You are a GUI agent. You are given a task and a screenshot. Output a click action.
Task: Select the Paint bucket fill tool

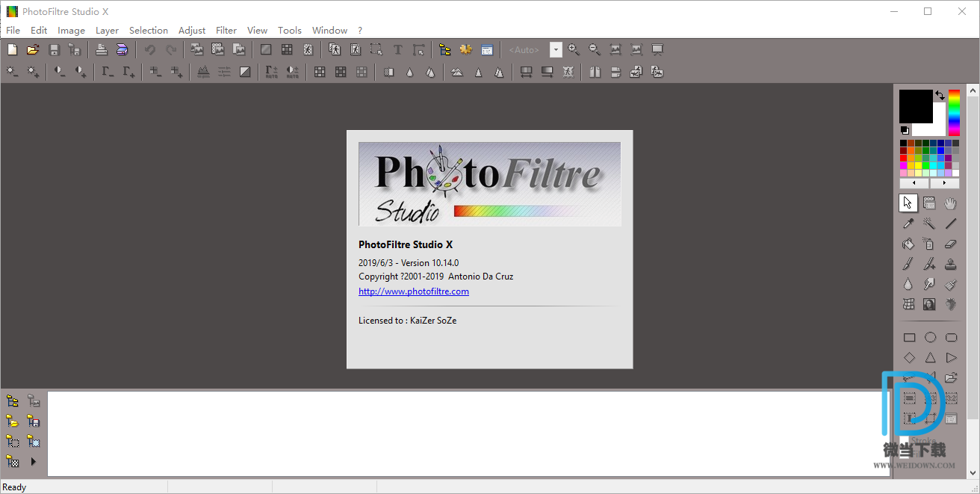pos(908,244)
